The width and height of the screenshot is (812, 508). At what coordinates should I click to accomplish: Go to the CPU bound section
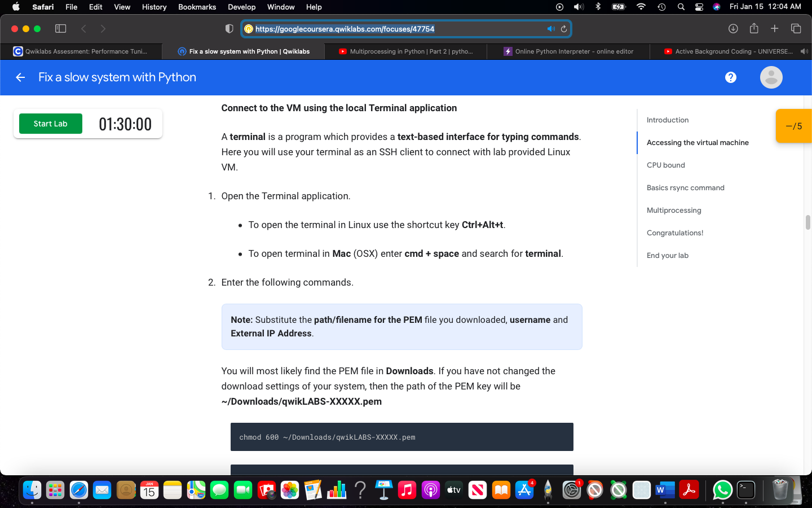click(666, 165)
